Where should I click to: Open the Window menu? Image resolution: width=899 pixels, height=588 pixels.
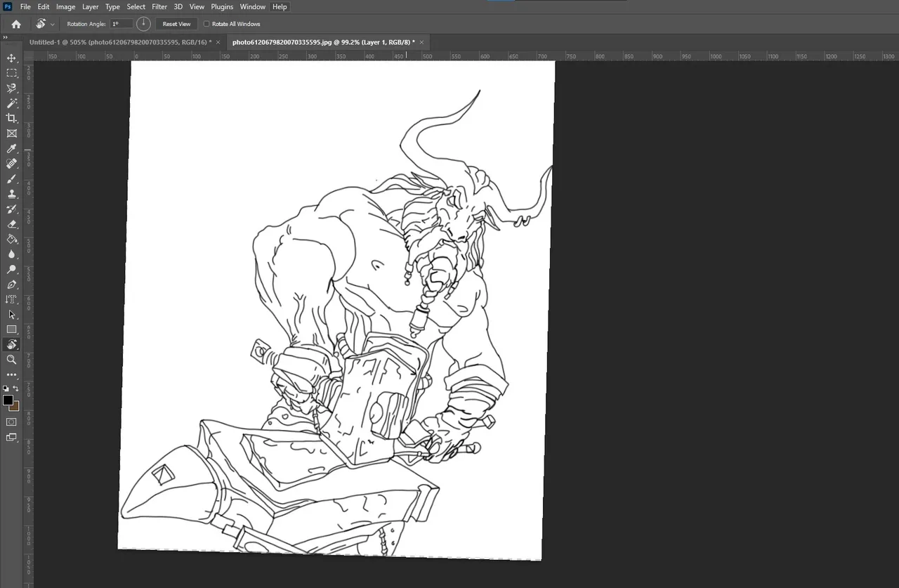(x=253, y=6)
